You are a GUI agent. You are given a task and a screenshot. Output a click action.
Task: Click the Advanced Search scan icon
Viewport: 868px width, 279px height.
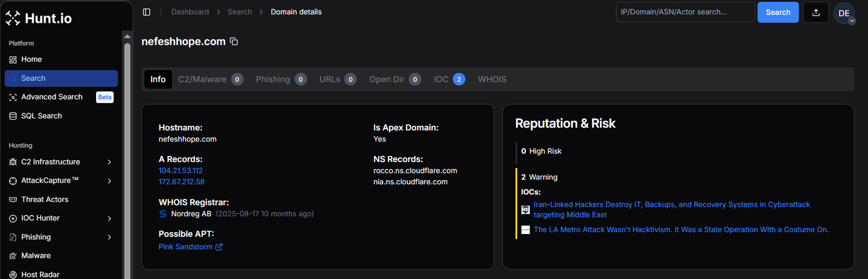13,97
